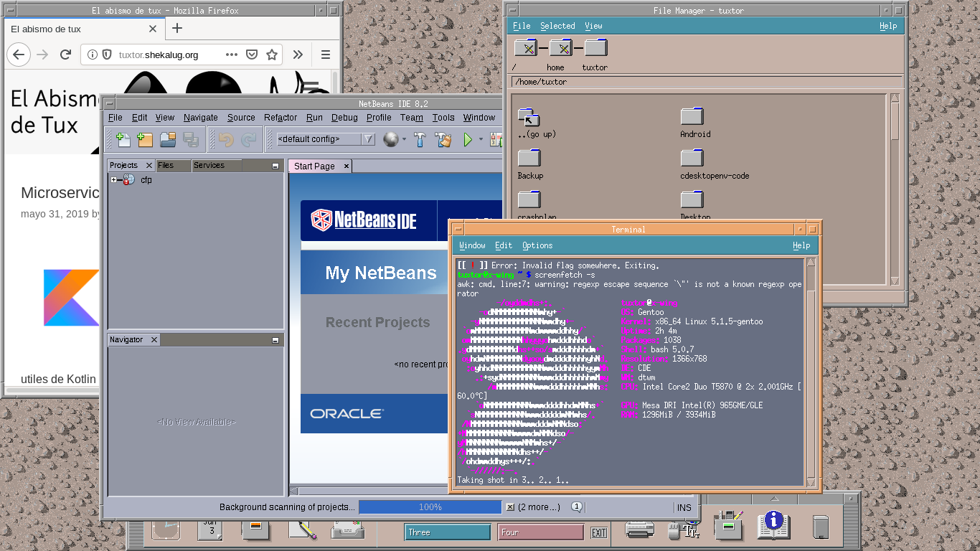980x551 pixels.
Task: Click the Save All icon in NetBeans toolbar
Action: click(x=190, y=139)
